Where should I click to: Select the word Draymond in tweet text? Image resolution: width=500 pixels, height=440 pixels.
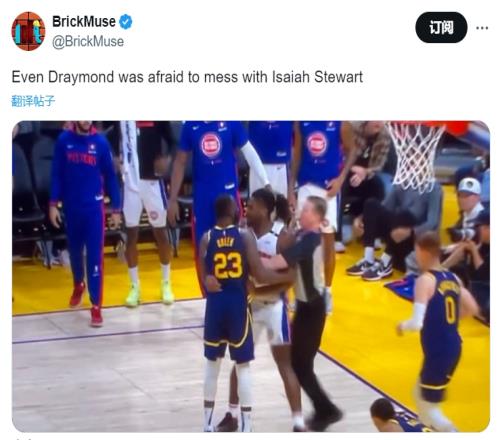tap(81, 77)
